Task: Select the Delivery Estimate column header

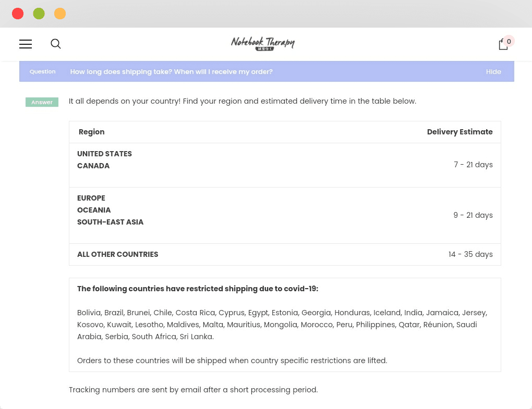Action: (x=460, y=132)
